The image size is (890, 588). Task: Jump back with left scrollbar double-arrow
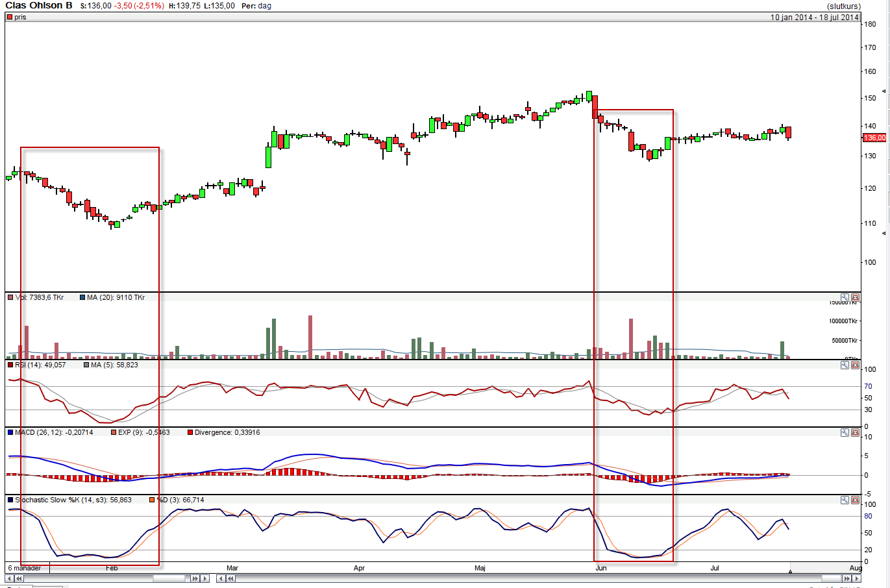pos(19,579)
